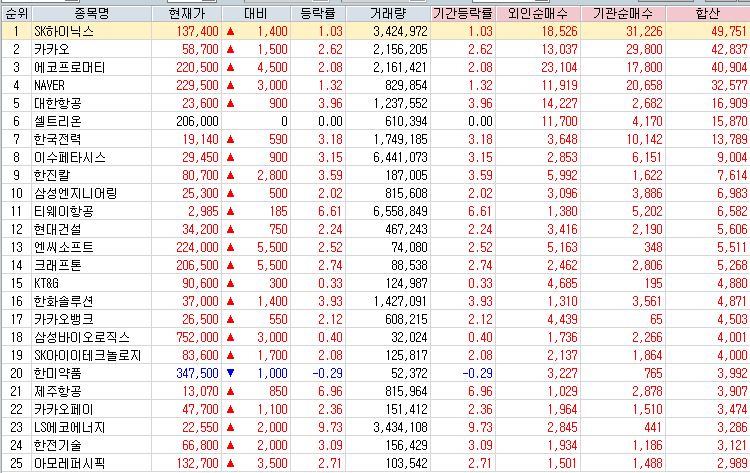This screenshot has height=473, width=750.
Task: Select the 카카오페이 stock name
Action: [x=64, y=409]
